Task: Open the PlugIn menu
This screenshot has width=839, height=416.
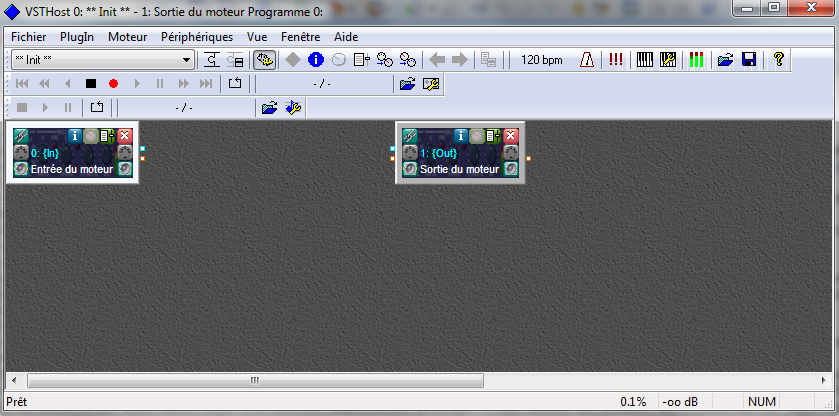Action: [77, 37]
